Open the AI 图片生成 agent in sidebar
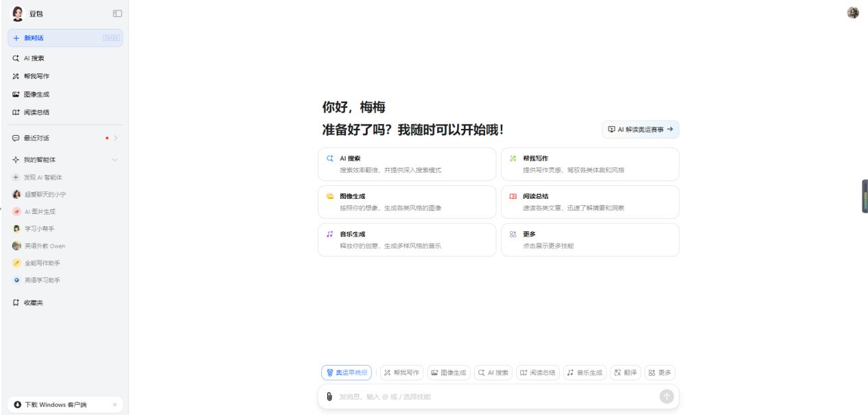This screenshot has width=868, height=415. 65,211
